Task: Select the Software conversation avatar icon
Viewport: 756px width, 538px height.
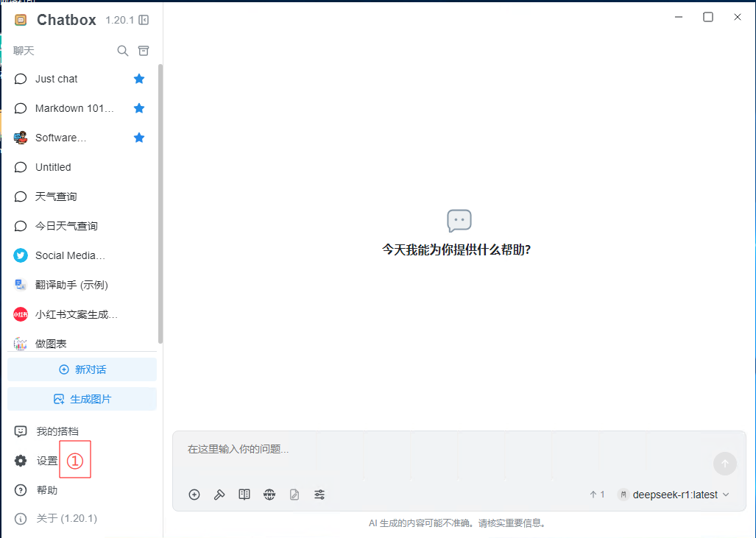Action: (21, 138)
